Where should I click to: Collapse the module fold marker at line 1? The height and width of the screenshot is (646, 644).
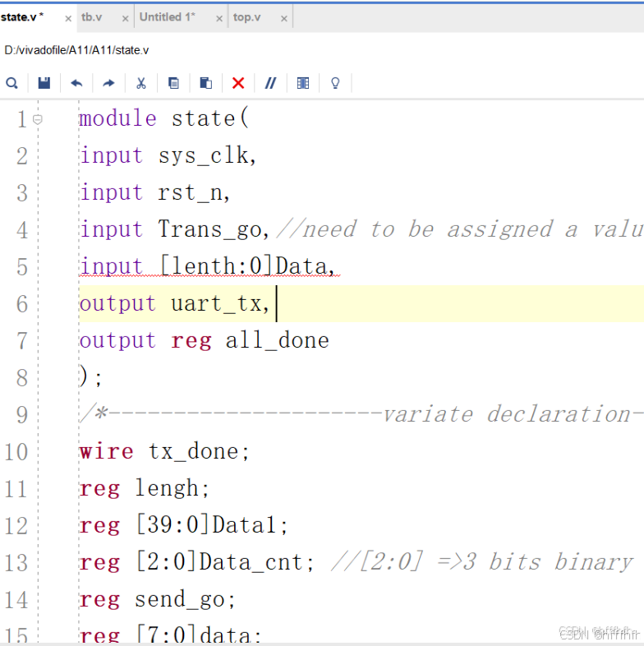pos(38,119)
